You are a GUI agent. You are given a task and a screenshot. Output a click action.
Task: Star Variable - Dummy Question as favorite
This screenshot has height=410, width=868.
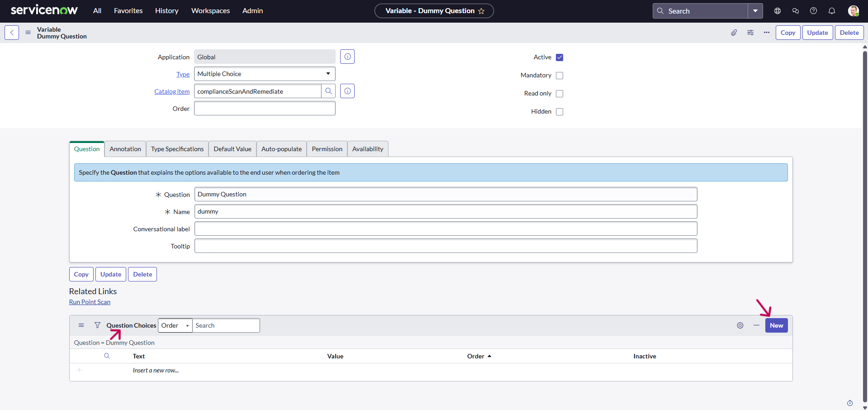tap(481, 11)
